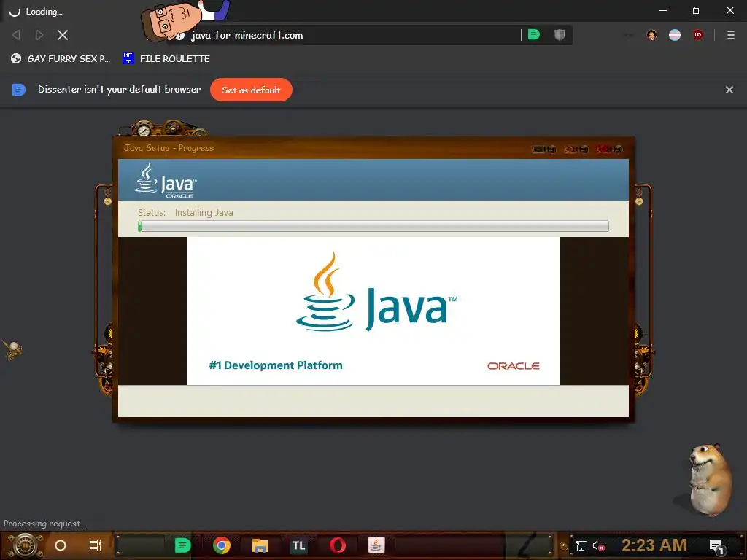Go forward to the next page
Viewport: 747px width, 560px height.
point(39,35)
